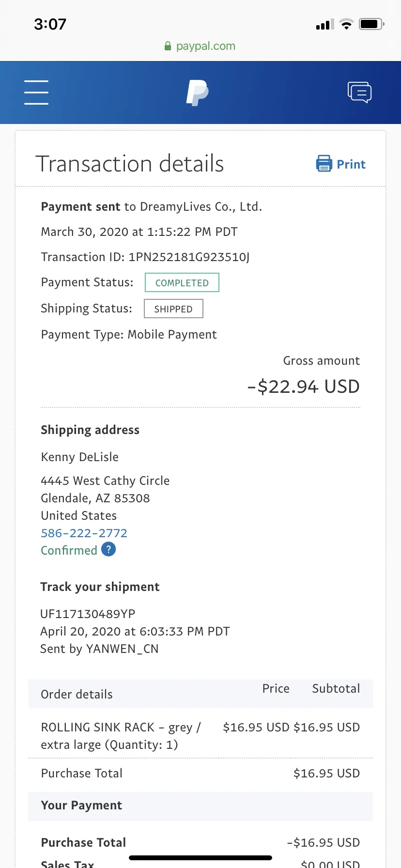Tap the cellular signal bars icon
Image resolution: width=401 pixels, height=868 pixels.
[x=325, y=24]
